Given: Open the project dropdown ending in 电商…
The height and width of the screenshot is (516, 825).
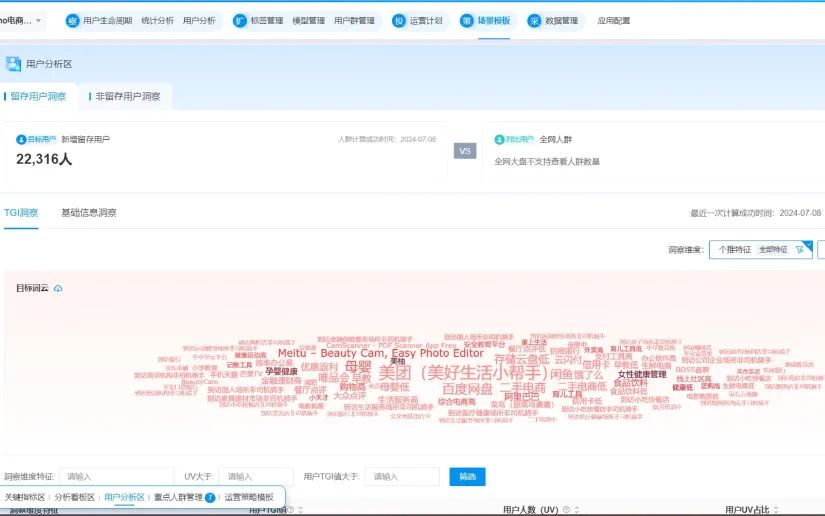Looking at the screenshot, I should tap(21, 21).
